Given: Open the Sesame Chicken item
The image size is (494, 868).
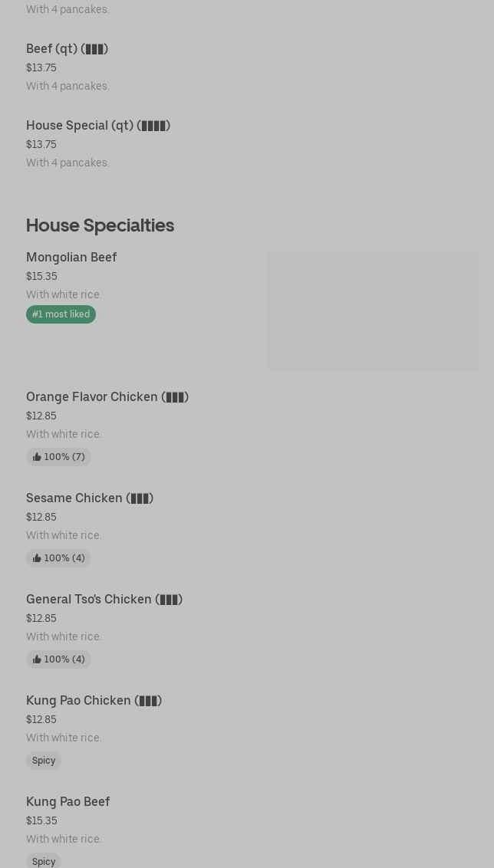Looking at the screenshot, I should (x=89, y=498).
